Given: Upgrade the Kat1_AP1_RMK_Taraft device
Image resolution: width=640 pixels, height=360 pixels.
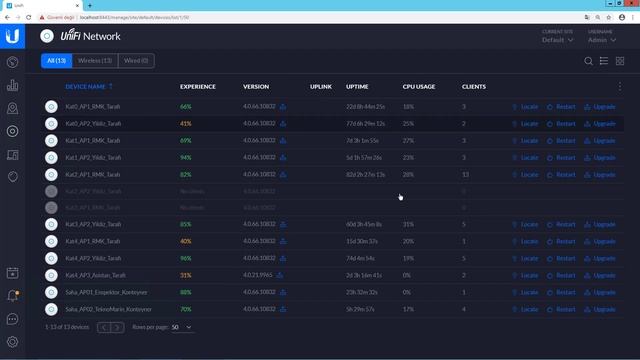Looking at the screenshot, I should click(600, 140).
